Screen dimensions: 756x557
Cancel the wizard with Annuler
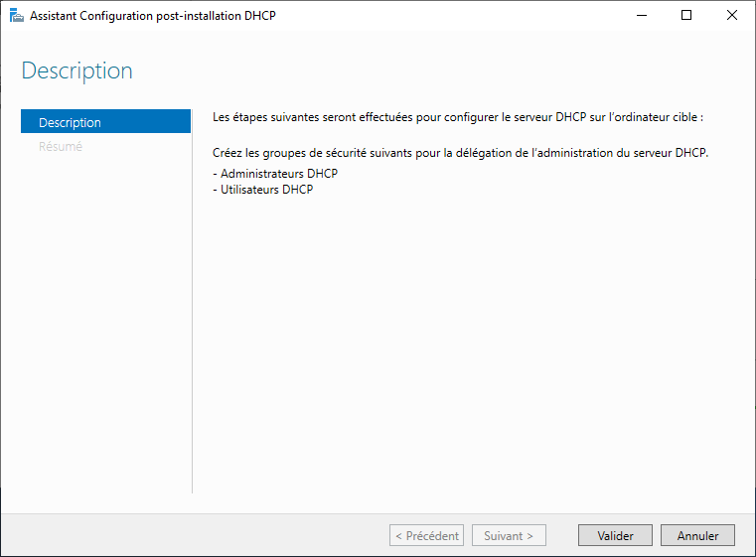coord(697,535)
